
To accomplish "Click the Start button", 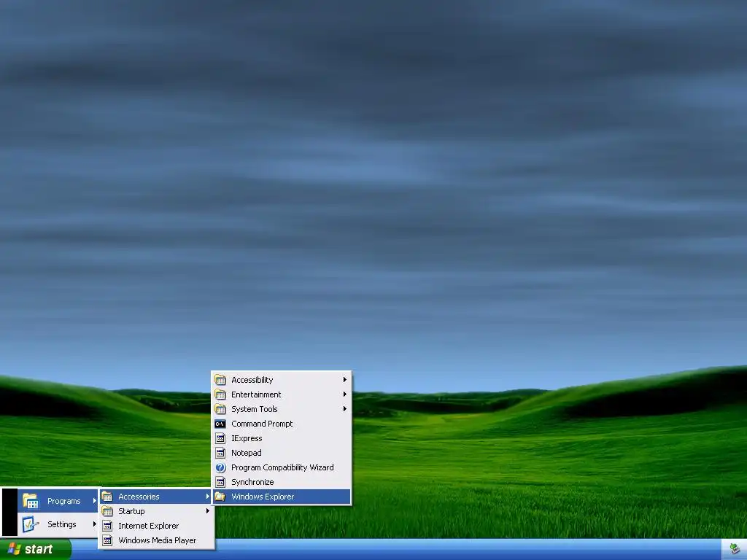I will [35, 549].
